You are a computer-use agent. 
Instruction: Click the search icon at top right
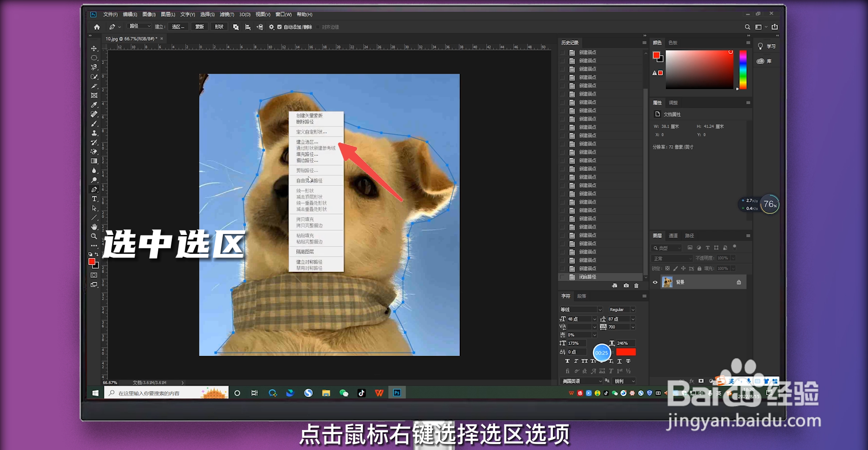[747, 27]
